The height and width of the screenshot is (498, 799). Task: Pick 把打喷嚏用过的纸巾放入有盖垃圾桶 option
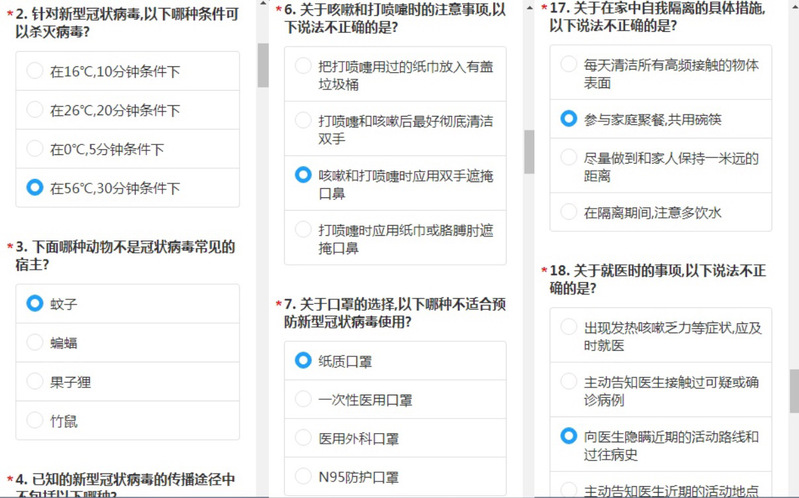pyautogui.click(x=303, y=65)
